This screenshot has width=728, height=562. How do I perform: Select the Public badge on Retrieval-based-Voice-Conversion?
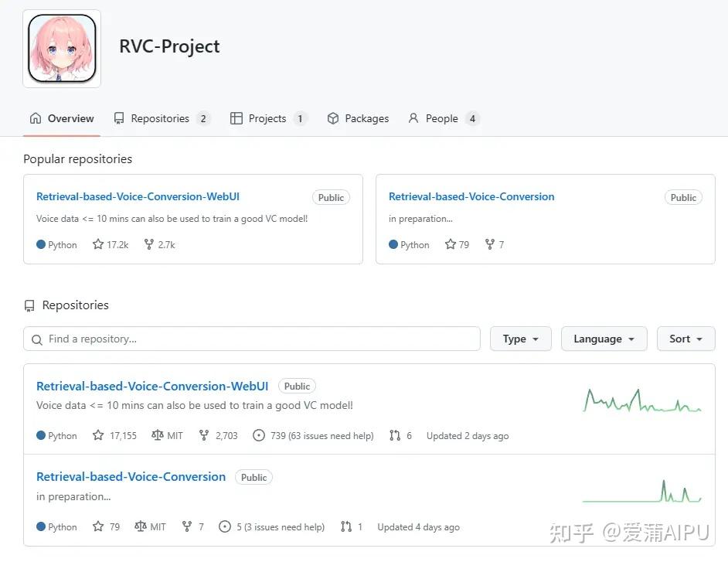point(253,477)
